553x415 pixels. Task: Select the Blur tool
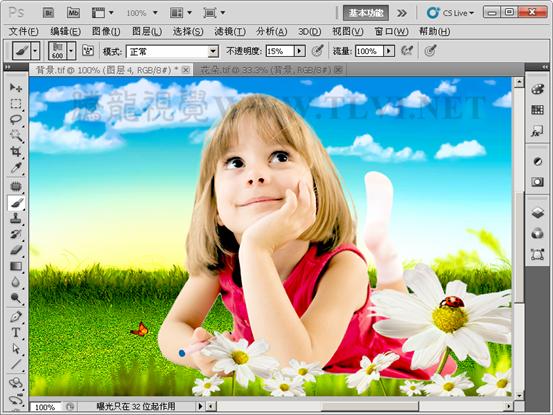[x=16, y=282]
